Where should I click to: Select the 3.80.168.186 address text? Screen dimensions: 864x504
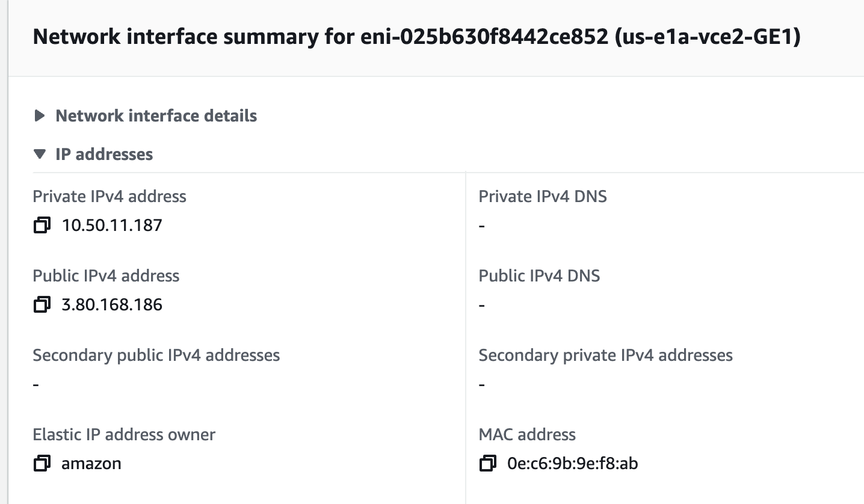pyautogui.click(x=112, y=305)
